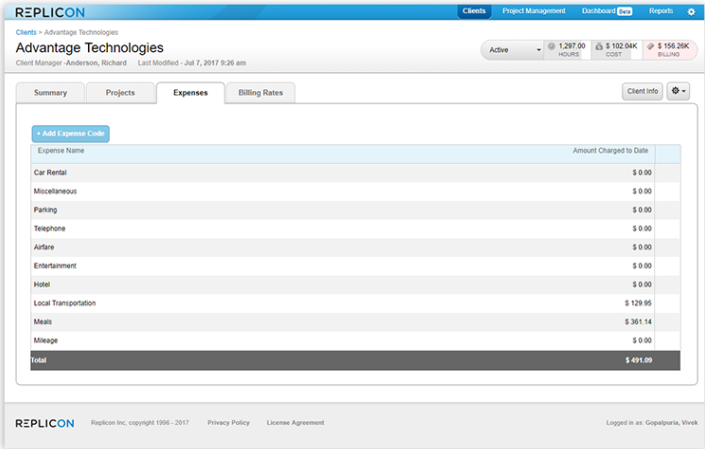Screen dimensions: 705x449
Task: Select the Airfare expense row
Action: click(355, 247)
